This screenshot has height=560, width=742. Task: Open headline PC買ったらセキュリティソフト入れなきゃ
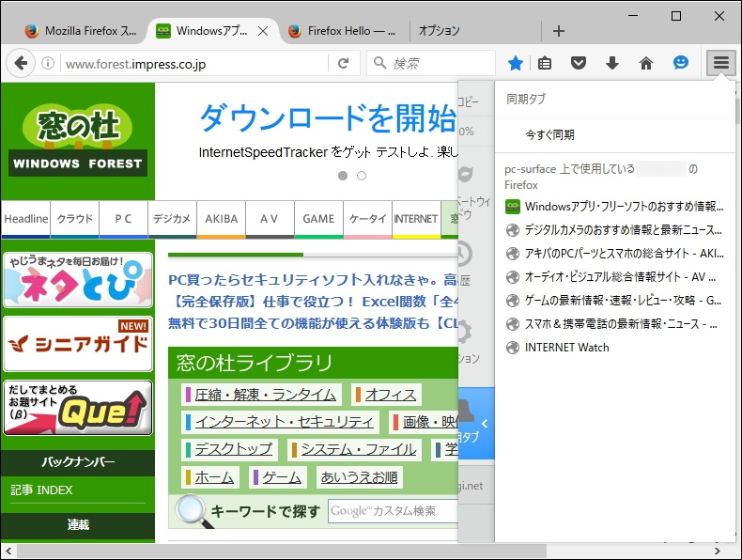tap(313, 280)
